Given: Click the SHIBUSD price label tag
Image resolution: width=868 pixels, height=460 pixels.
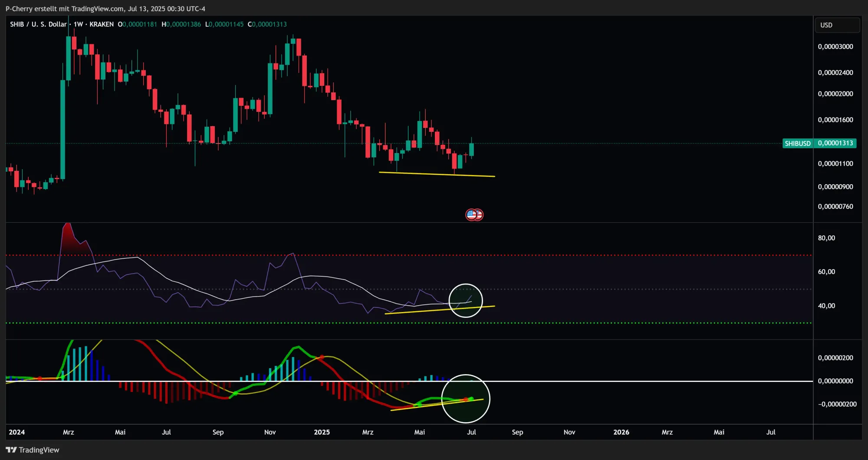Looking at the screenshot, I should point(797,143).
